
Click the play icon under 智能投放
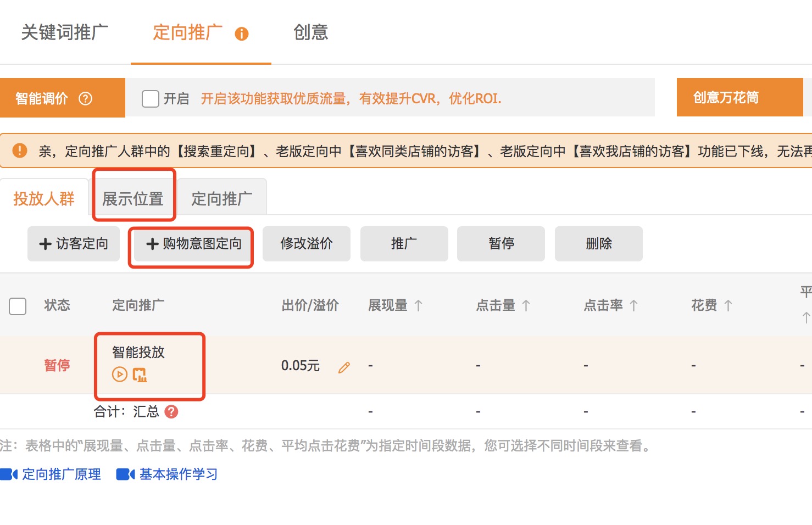pyautogui.click(x=119, y=375)
